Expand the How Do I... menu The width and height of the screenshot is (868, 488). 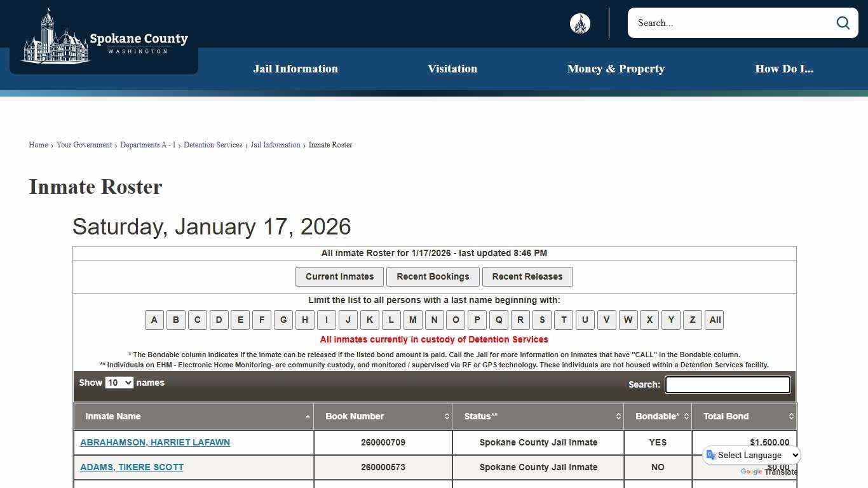[x=784, y=69]
